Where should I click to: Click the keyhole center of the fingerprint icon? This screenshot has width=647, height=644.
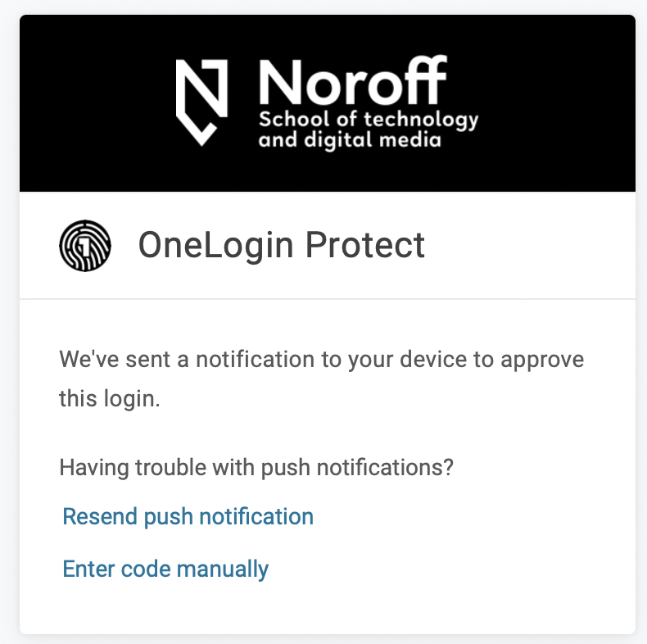pos(84,247)
